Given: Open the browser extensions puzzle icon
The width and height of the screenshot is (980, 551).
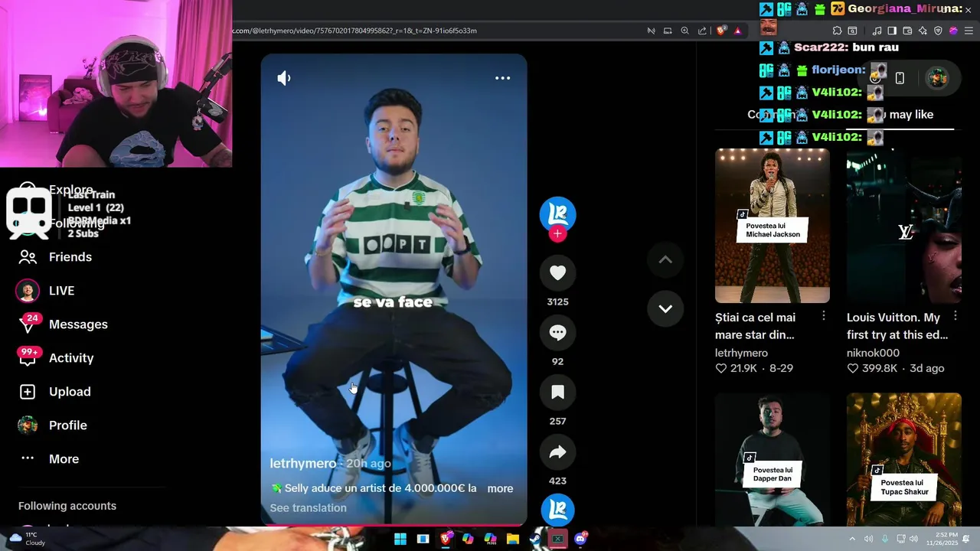Looking at the screenshot, I should coord(837,31).
